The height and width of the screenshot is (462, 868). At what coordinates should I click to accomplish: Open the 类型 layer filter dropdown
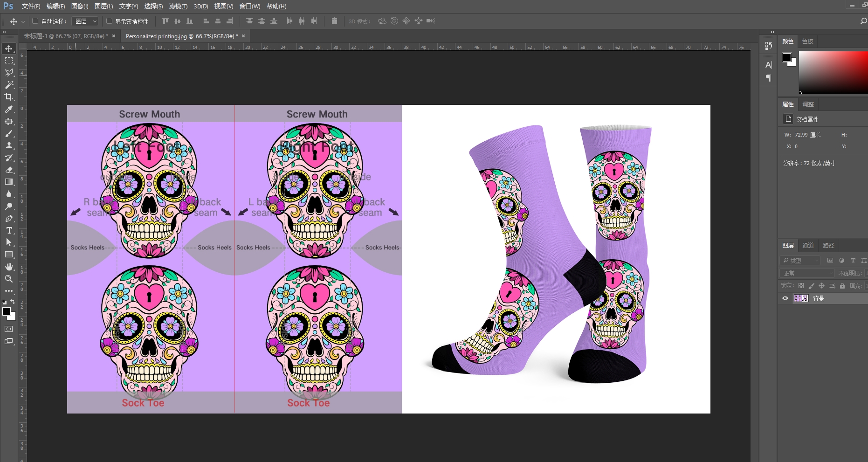800,260
